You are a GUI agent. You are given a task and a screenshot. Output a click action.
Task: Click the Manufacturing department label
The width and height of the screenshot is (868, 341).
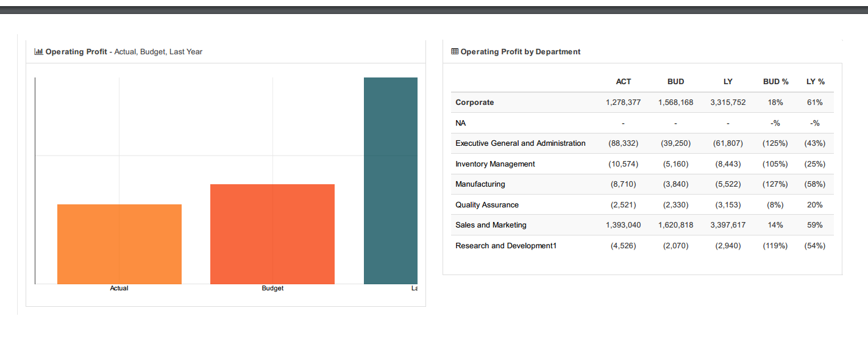tap(480, 184)
